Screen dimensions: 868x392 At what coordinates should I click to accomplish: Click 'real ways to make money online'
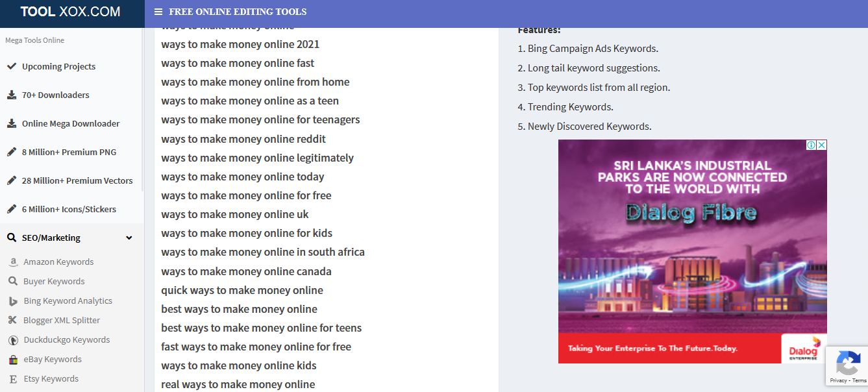[x=238, y=384]
